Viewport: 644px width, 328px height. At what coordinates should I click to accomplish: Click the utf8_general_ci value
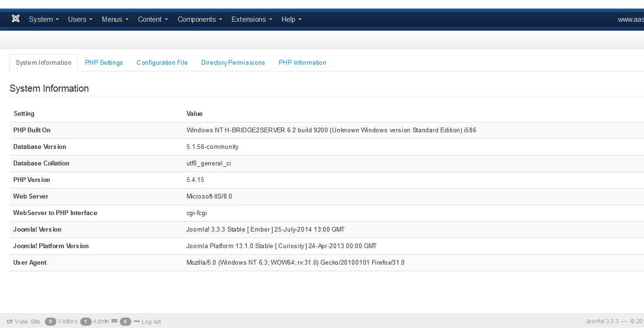(x=209, y=163)
